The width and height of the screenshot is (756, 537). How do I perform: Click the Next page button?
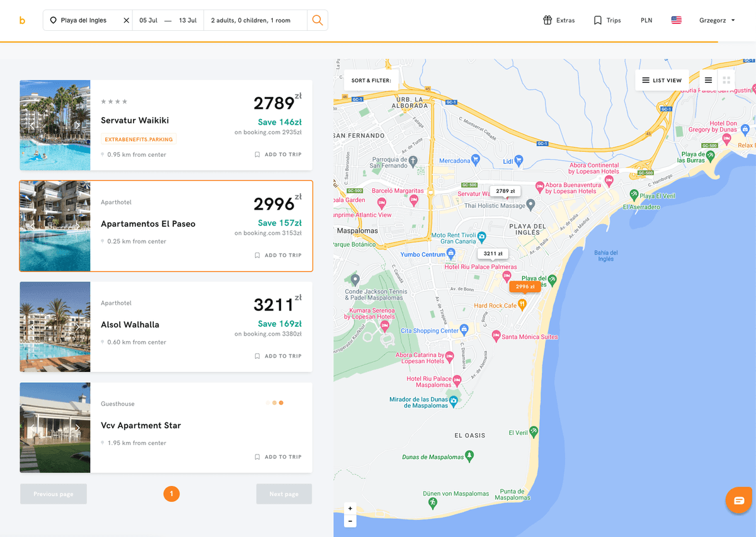click(284, 494)
